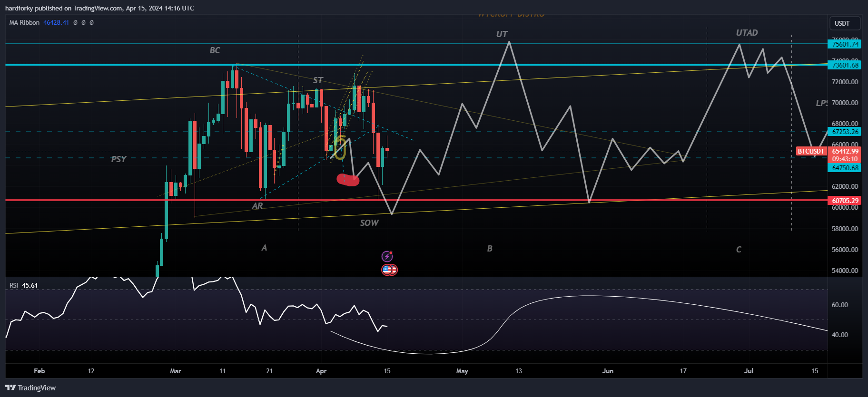Click the Mar date on time axis
The width and height of the screenshot is (868, 397).
click(x=176, y=371)
